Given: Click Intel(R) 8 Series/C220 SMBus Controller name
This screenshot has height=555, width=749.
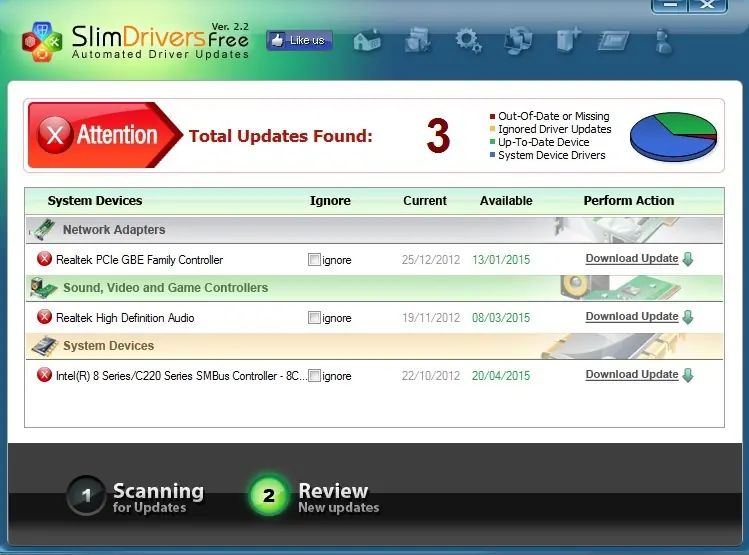Looking at the screenshot, I should point(181,376).
